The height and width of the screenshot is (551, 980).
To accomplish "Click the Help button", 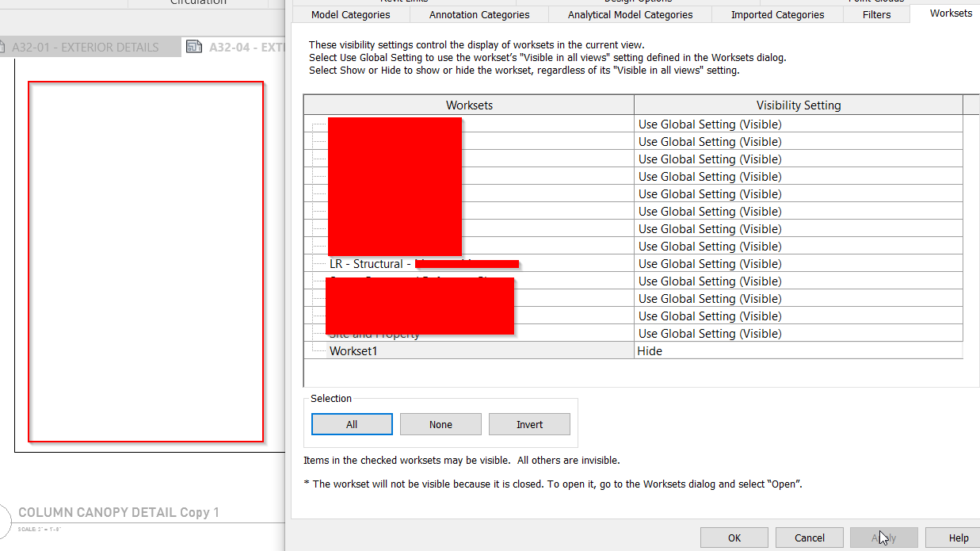I will pos(959,538).
